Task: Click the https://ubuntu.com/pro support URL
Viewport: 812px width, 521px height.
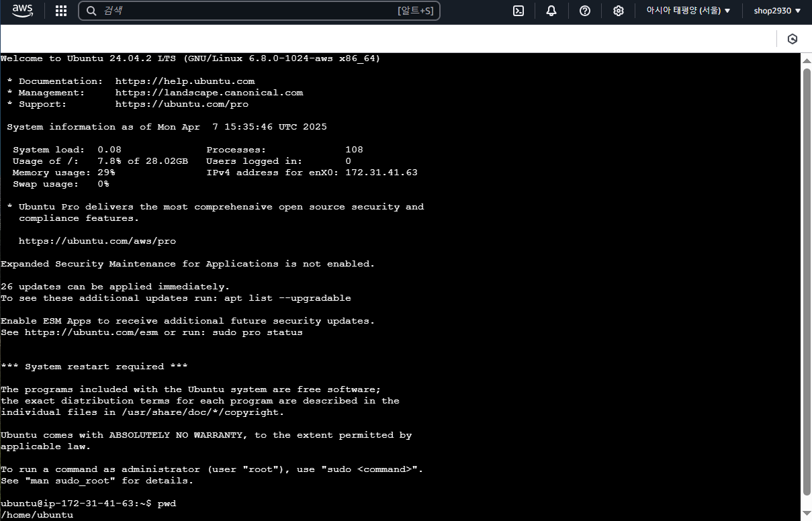Action: [182, 104]
